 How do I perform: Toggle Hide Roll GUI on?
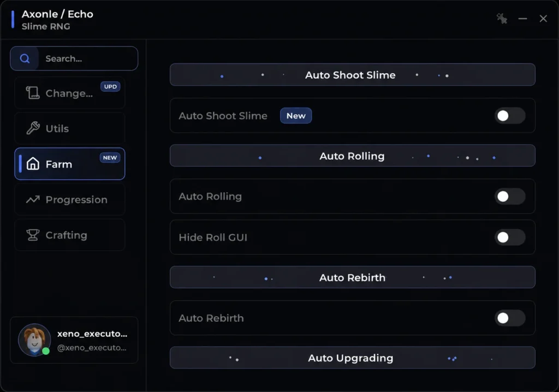tap(510, 237)
